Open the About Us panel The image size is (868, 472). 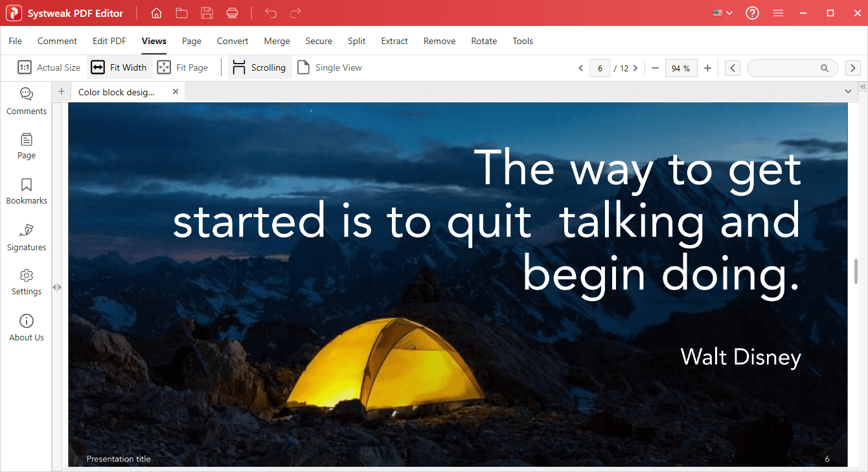[26, 327]
